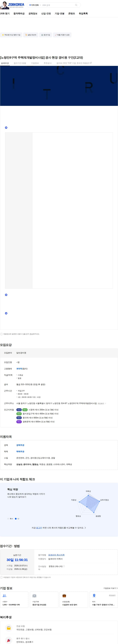Click 시설관리·보안·경비 industry text
The height and width of the screenshot is (644, 118).
[69, 605]
